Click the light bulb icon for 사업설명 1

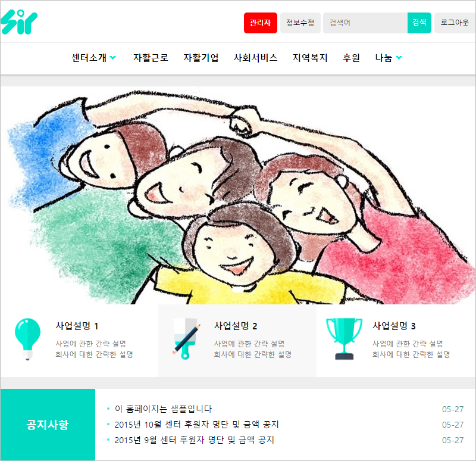[27, 339]
